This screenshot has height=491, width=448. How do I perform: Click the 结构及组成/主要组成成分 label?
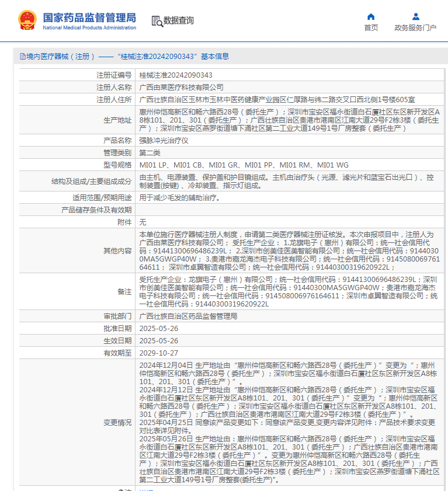click(x=92, y=182)
